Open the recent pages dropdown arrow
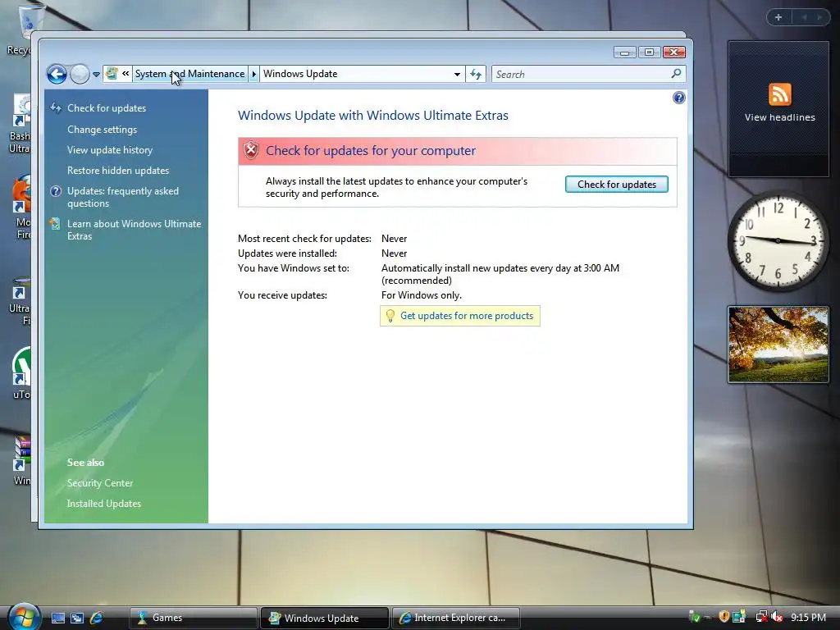Screen dimensions: 840x630 [97, 75]
